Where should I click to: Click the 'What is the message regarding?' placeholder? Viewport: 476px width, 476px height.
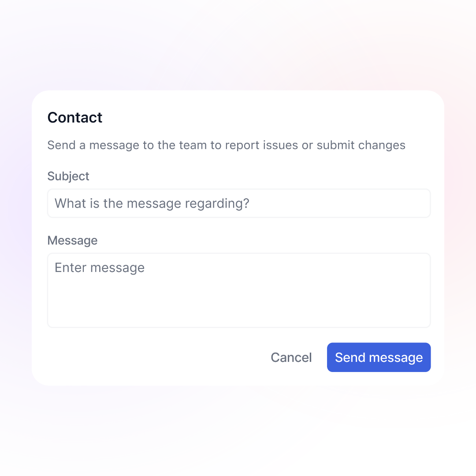coord(152,203)
